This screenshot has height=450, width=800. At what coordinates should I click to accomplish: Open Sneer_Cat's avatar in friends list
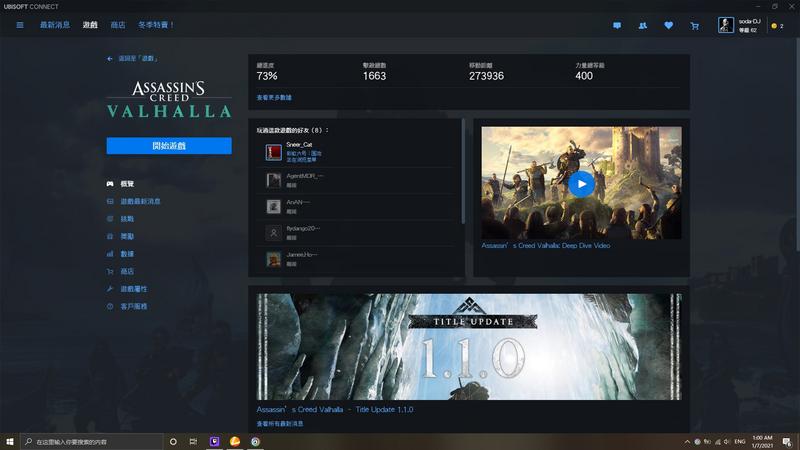273,152
